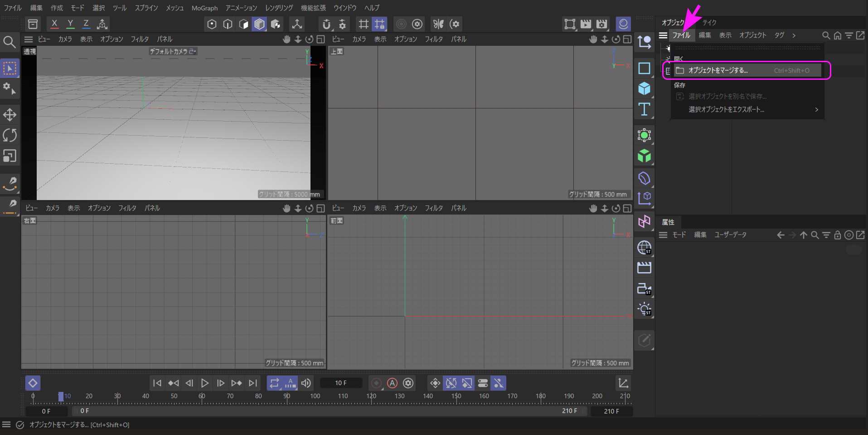The width and height of the screenshot is (868, 435).
Task: Open the perspective viewport hamburger menu
Action: (x=29, y=39)
